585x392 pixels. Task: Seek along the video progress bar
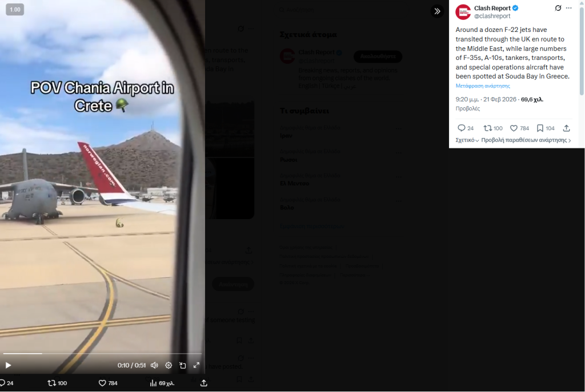coord(102,353)
